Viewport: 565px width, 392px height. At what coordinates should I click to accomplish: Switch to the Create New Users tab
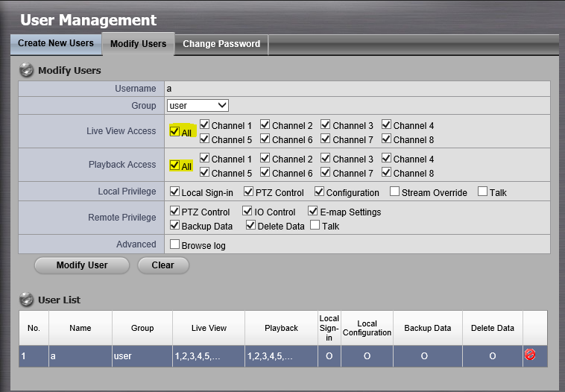tap(56, 43)
